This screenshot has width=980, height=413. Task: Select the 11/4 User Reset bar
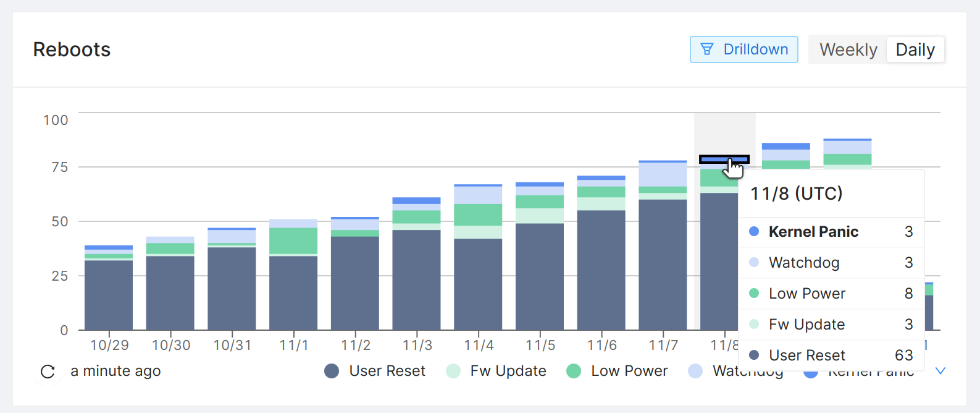click(478, 284)
